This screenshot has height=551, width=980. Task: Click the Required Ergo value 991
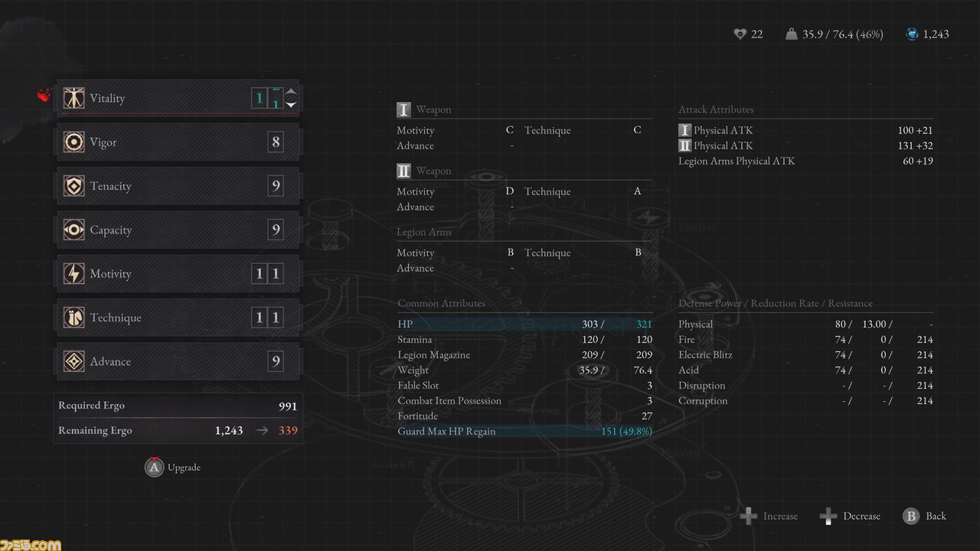[x=287, y=406]
